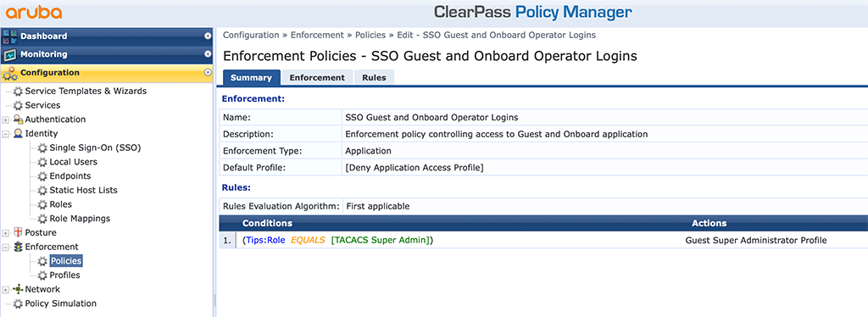Expand the Dashboard section arrow
The height and width of the screenshot is (317, 868).
pos(208,36)
